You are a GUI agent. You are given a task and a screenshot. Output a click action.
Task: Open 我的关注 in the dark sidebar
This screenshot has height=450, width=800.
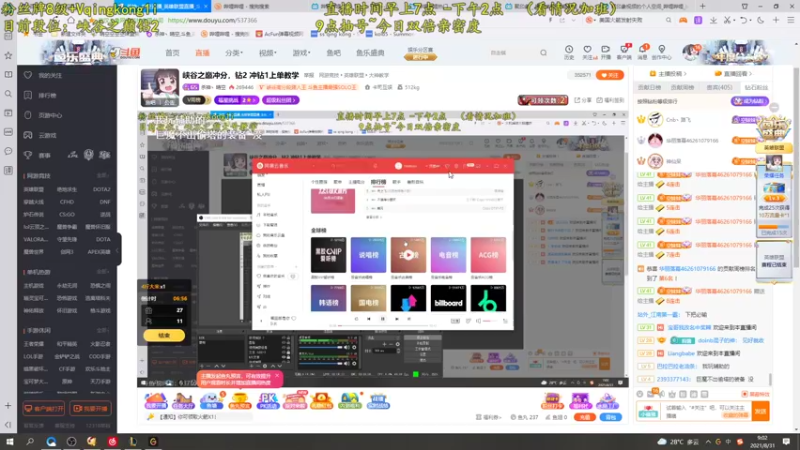click(x=49, y=76)
